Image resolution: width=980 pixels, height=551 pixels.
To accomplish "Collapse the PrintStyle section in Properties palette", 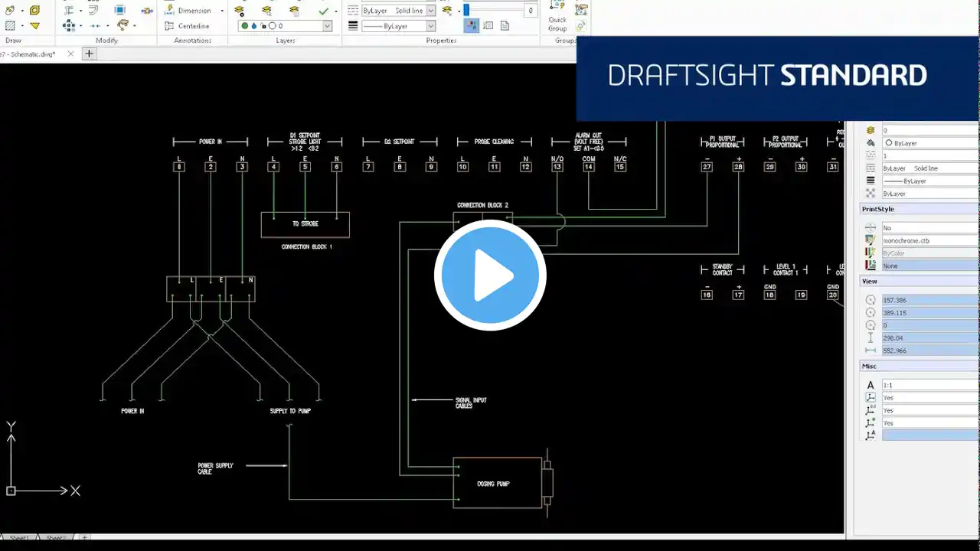I will [x=920, y=209].
